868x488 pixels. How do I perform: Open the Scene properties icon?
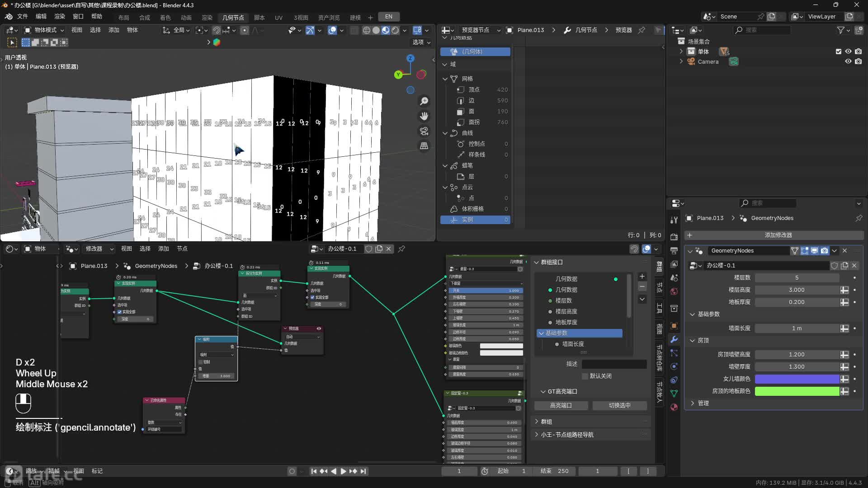pyautogui.click(x=674, y=277)
